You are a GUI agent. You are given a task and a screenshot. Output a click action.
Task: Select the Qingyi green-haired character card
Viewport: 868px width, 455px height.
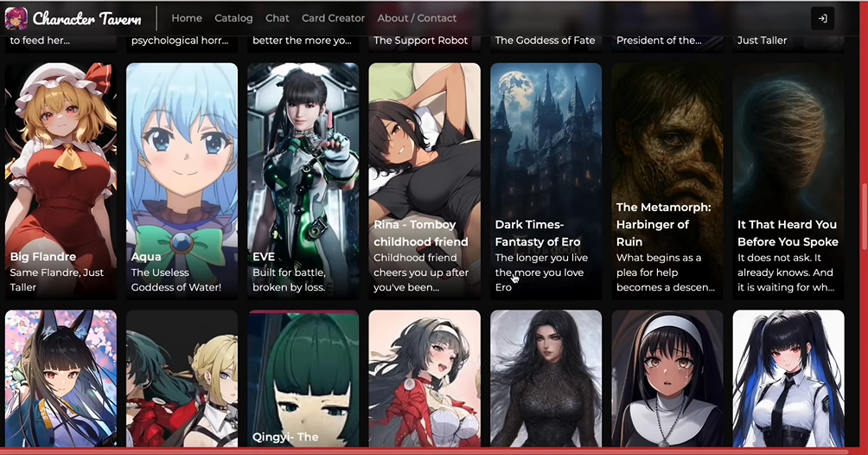coord(303,379)
